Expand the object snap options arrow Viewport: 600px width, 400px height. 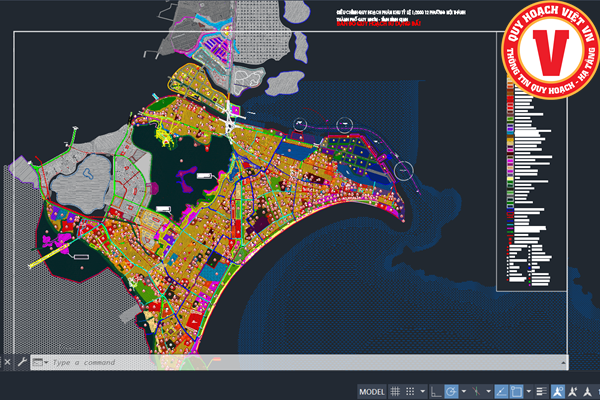point(526,391)
